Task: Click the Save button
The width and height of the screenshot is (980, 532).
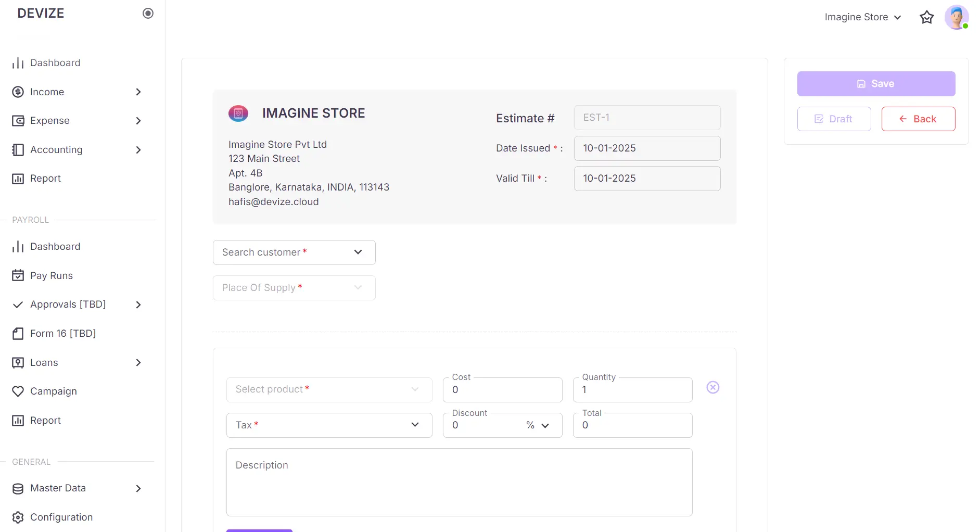Action: [x=876, y=84]
